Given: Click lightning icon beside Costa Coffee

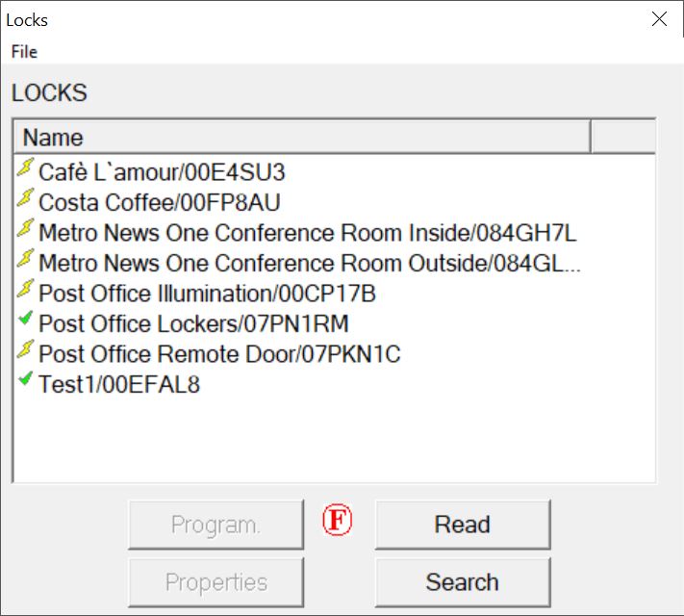Looking at the screenshot, I should coord(26,200).
